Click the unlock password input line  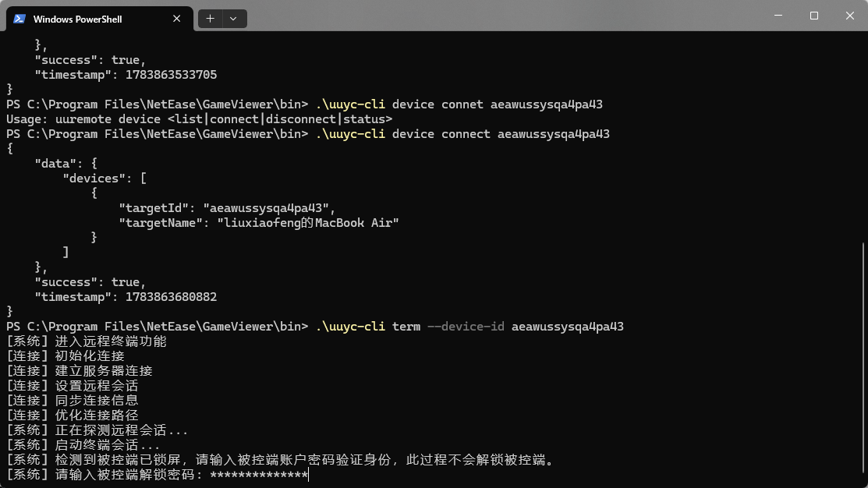(158, 475)
